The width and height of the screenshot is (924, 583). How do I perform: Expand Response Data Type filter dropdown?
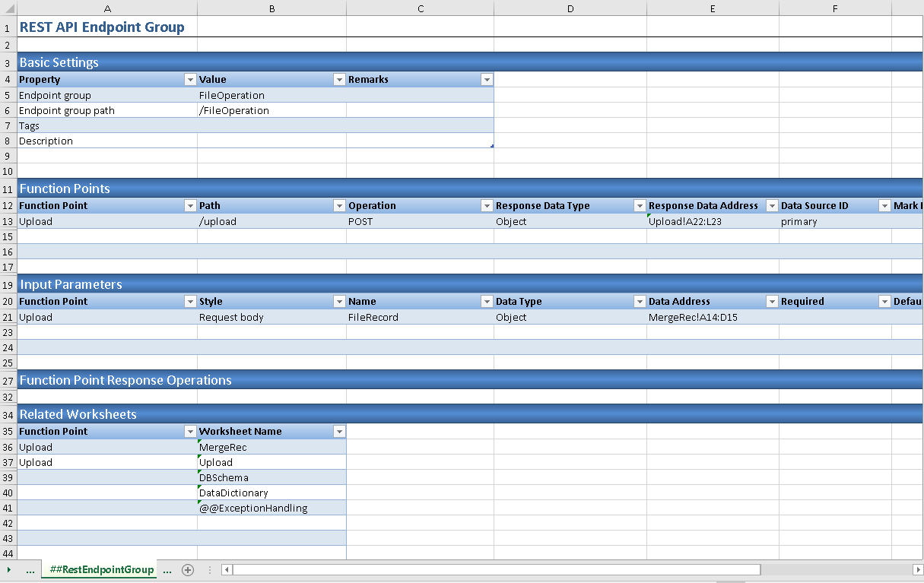point(640,206)
